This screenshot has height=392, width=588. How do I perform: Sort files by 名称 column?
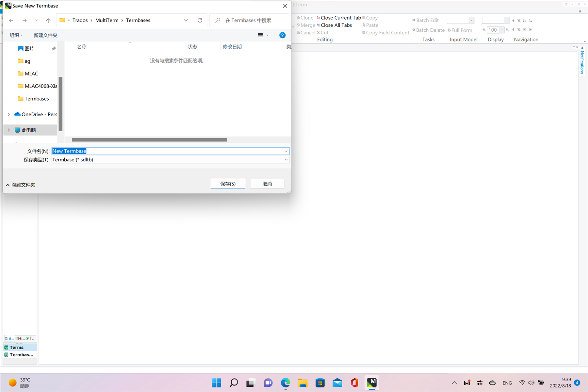point(82,47)
